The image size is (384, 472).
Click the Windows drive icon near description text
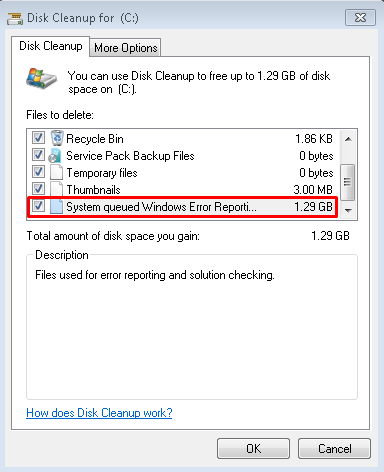coord(42,79)
